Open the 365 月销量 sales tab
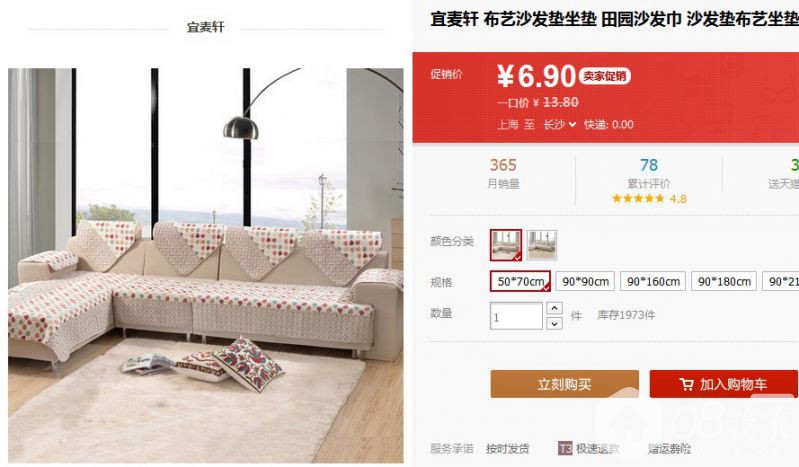 pos(503,173)
